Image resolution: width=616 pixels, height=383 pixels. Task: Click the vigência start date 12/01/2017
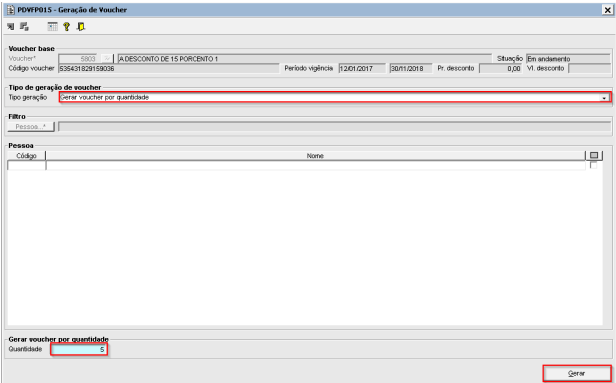362,68
